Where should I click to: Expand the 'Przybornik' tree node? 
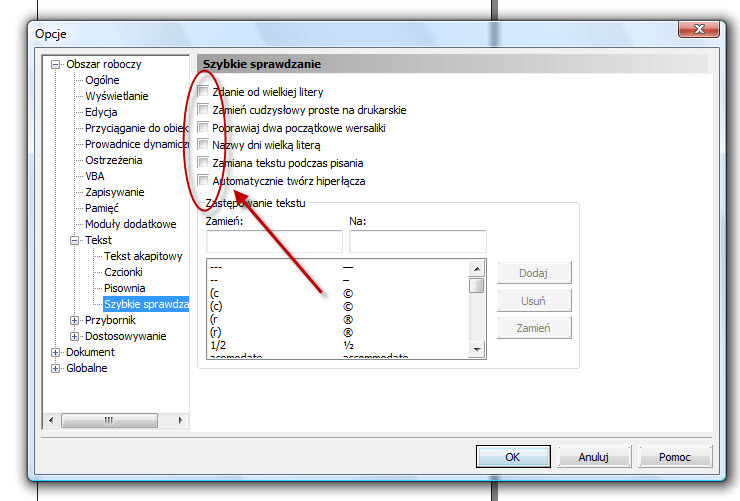click(75, 320)
